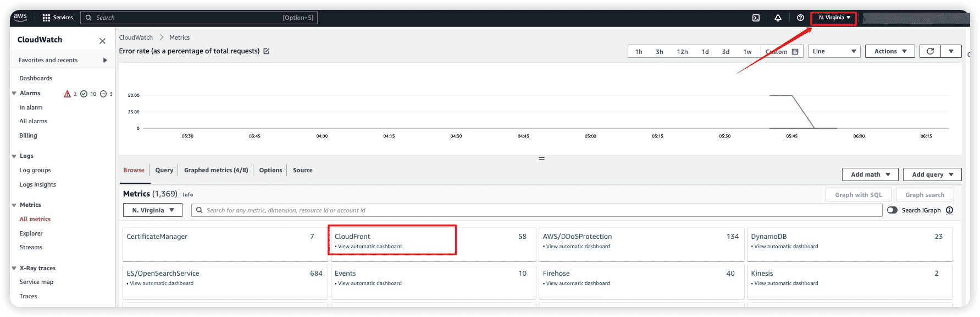Open Logs Insights in the sidebar
Viewport: 980px width, 317px height.
pos(37,184)
